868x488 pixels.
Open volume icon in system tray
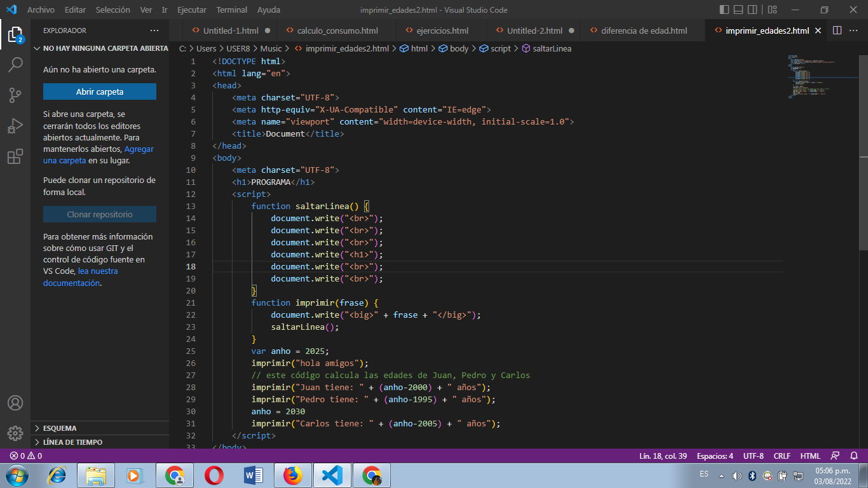[x=737, y=475]
